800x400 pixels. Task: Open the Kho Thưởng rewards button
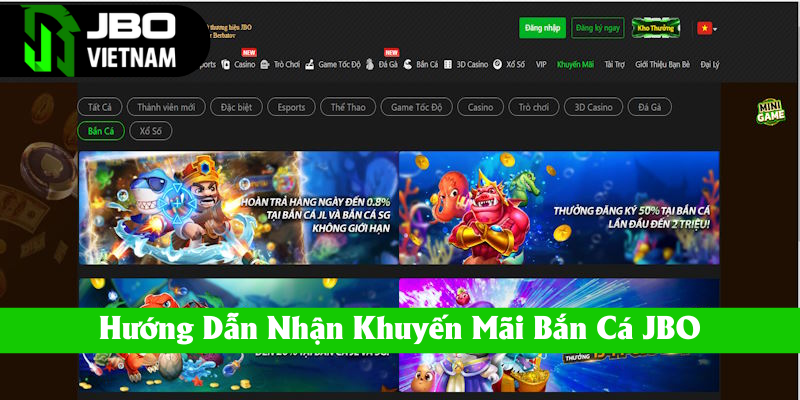tap(656, 28)
